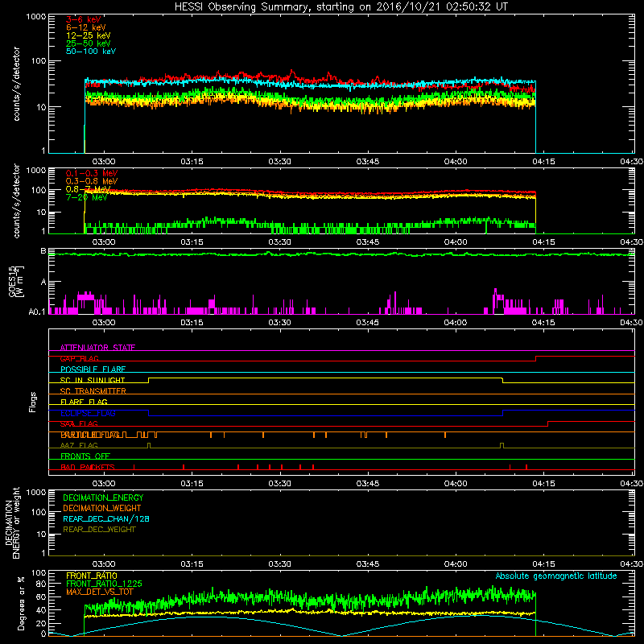644x644 pixels.
Task: Click the FLARE_FLAG label
Action: coord(84,402)
